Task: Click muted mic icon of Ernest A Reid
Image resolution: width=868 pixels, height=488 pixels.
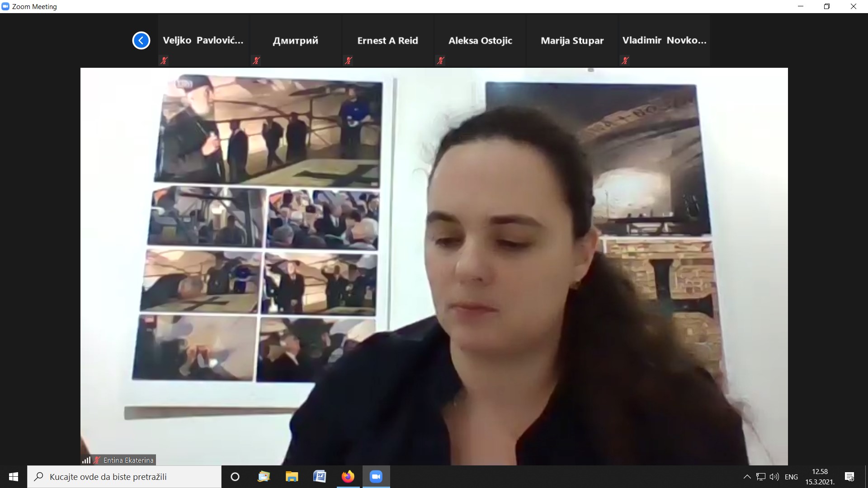Action: click(349, 60)
